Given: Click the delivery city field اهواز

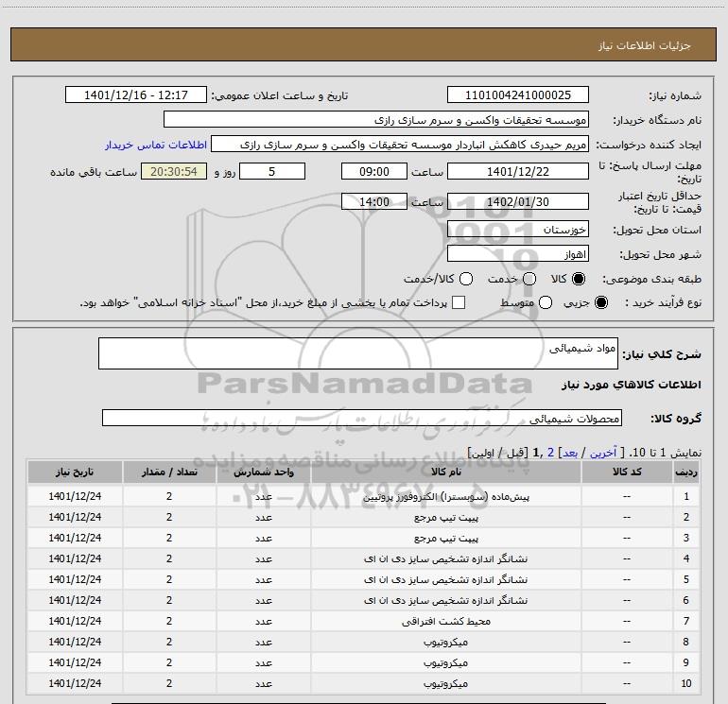Looking at the screenshot, I should click(x=518, y=254).
